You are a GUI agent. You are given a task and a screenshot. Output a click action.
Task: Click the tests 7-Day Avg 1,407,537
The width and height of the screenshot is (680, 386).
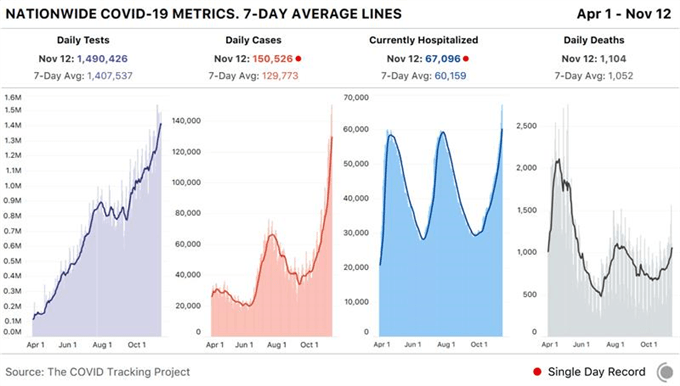point(110,76)
